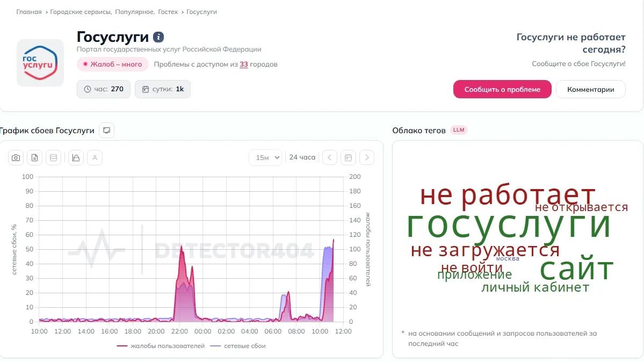Select Гостех in the breadcrumb menu
This screenshot has height=362, width=644.
tap(168, 11)
